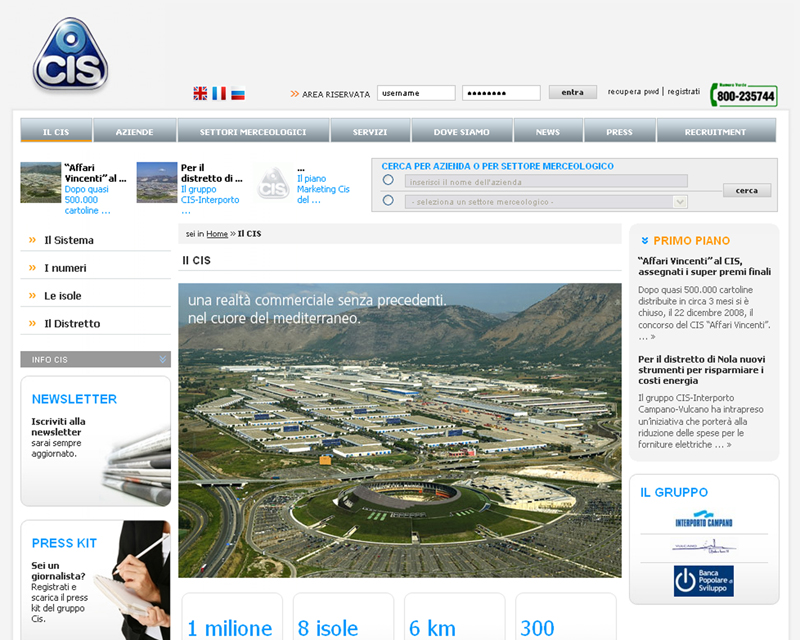Open the RECRUITMENT menu tab
The width and height of the screenshot is (800, 640).
point(716,131)
